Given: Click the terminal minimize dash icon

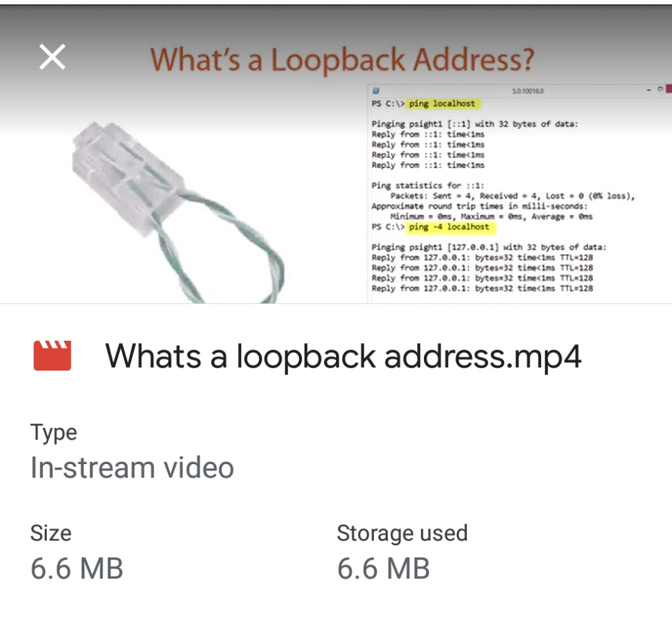Looking at the screenshot, I should click(649, 90).
